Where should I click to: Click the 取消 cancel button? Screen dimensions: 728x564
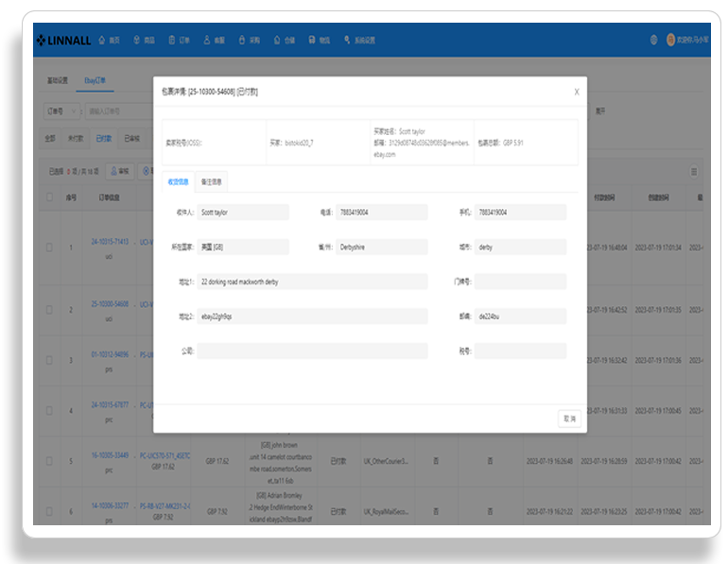(570, 419)
